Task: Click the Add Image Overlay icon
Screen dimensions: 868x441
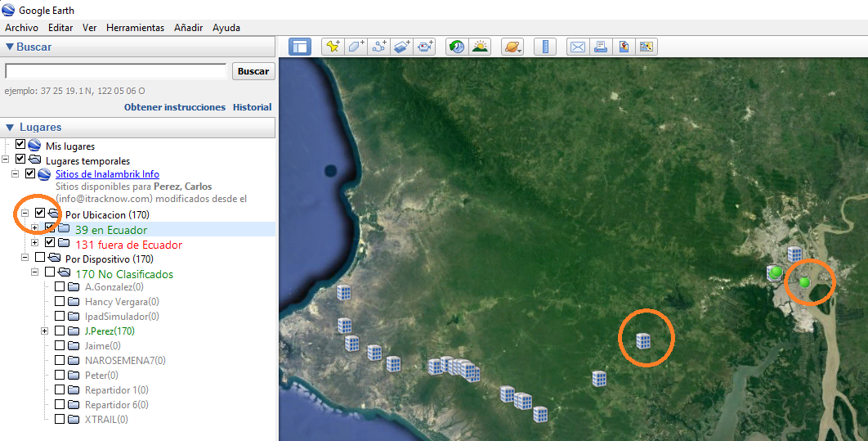Action: click(x=402, y=47)
